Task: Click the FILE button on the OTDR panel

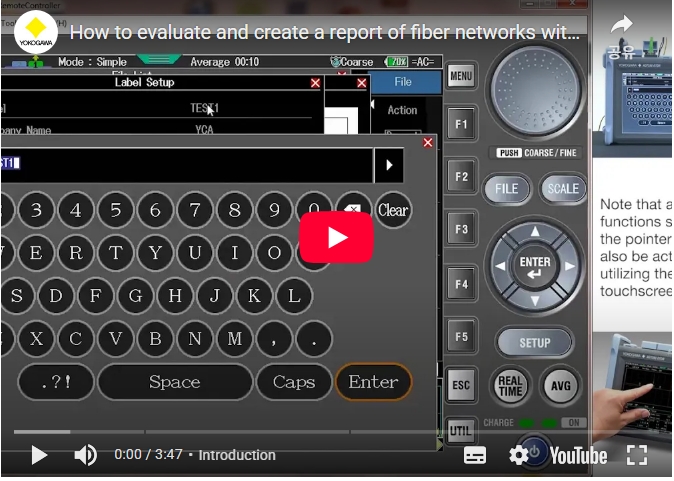Action: pyautogui.click(x=506, y=189)
